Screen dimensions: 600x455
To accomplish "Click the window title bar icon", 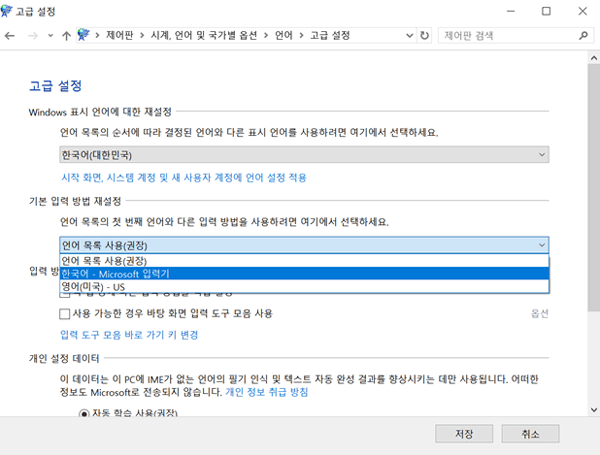I will (x=6, y=11).
